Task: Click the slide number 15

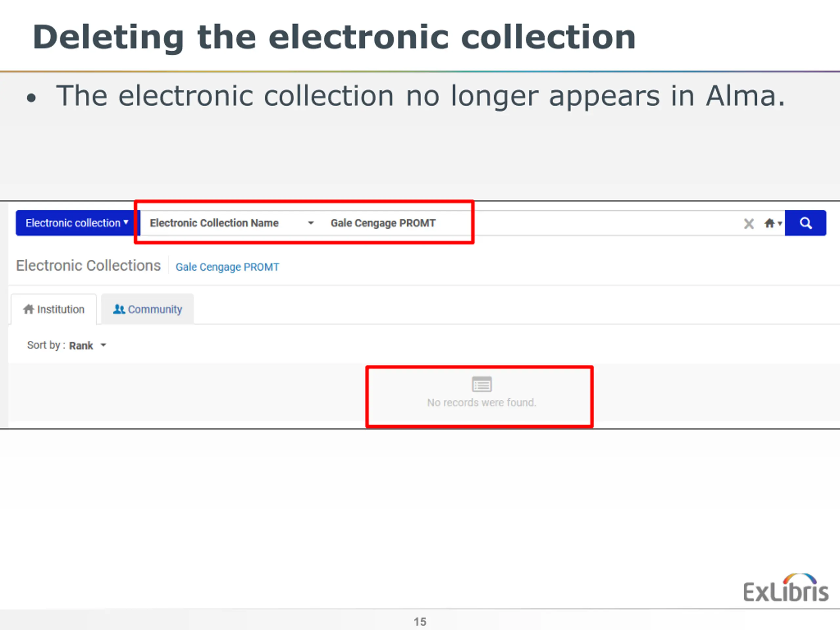Action: (420, 622)
